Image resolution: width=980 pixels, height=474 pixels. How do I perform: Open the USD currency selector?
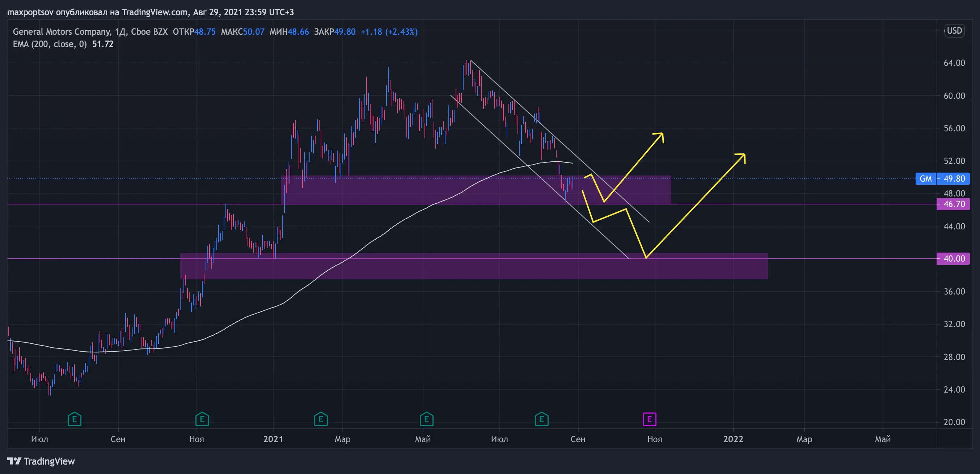click(954, 31)
